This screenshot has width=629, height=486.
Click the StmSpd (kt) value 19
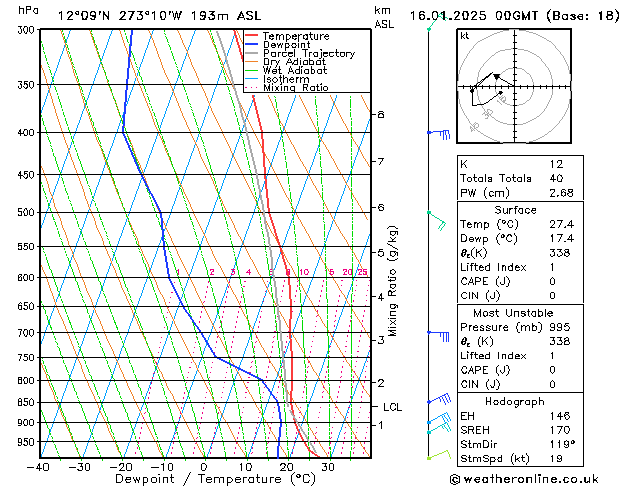click(x=556, y=459)
